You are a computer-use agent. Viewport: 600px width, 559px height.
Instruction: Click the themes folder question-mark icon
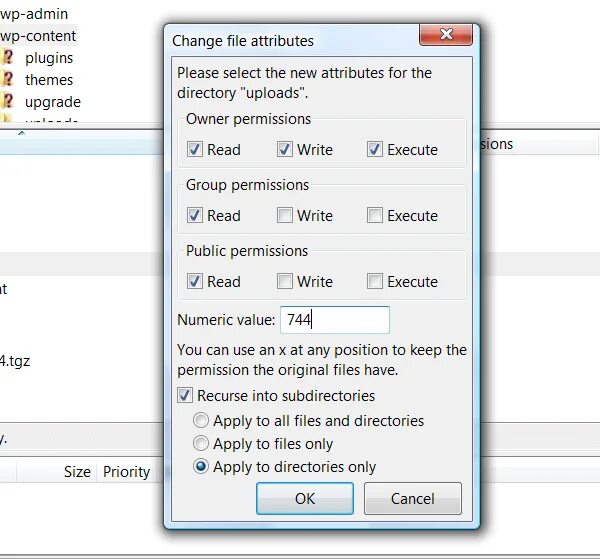coord(7,79)
